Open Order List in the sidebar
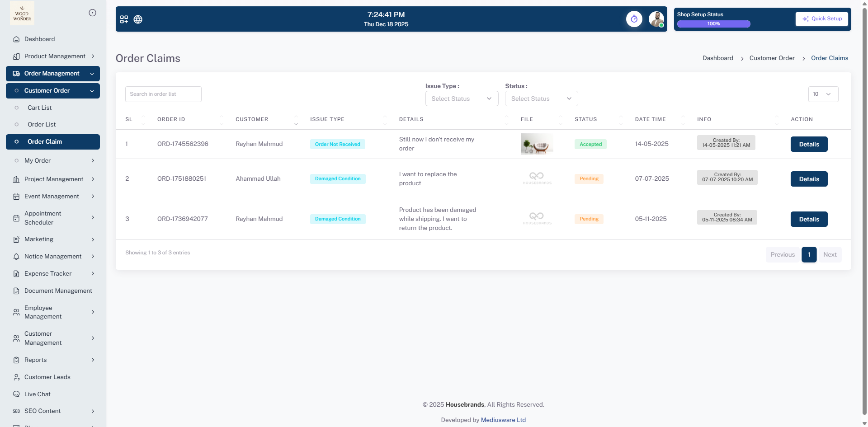The height and width of the screenshot is (427, 868). (42, 124)
